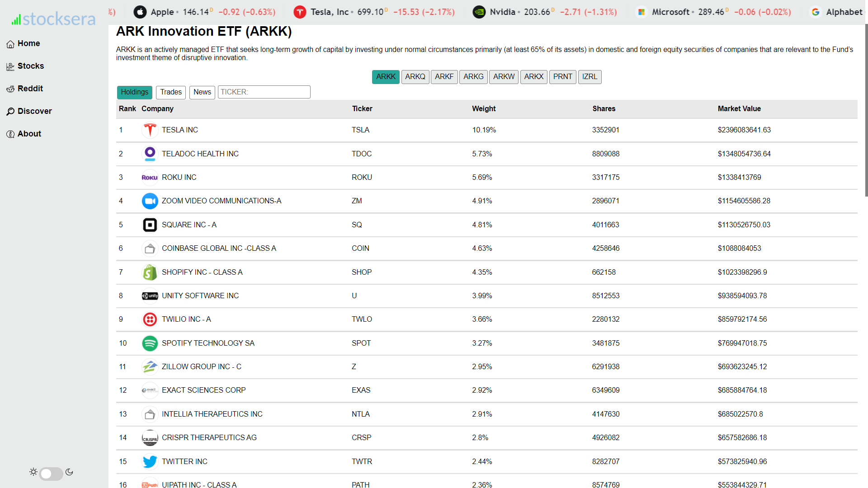Image resolution: width=868 pixels, height=488 pixels.
Task: Click the Twitter bird logo
Action: point(150,461)
